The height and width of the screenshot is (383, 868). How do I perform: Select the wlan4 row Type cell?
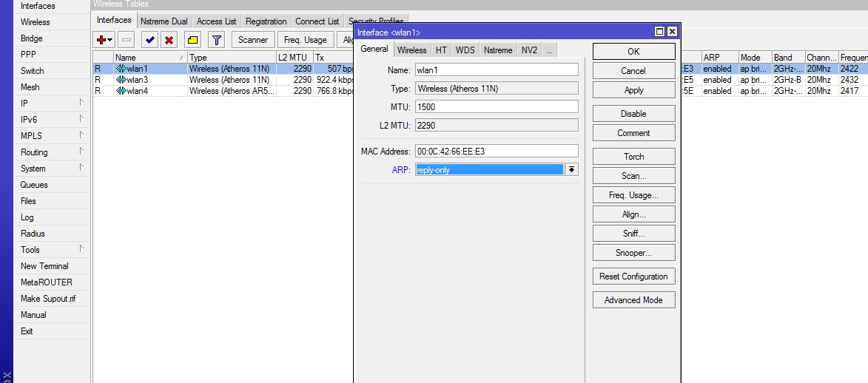coord(232,91)
